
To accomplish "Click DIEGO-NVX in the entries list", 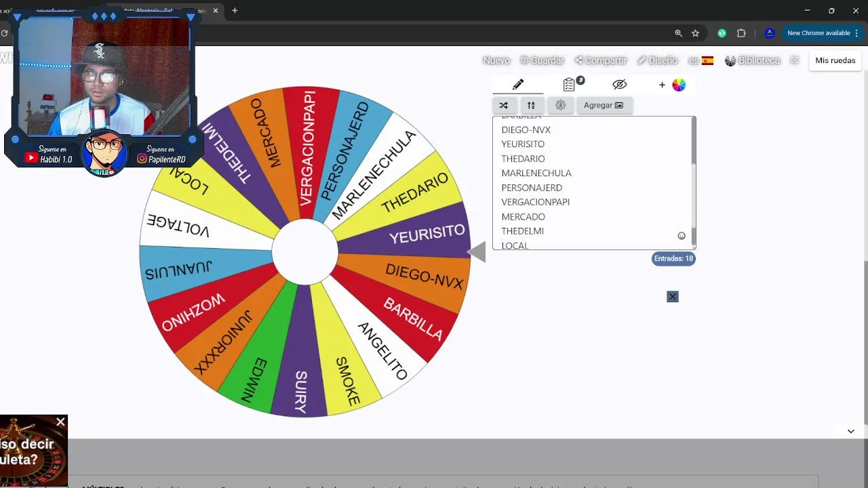I will (526, 129).
